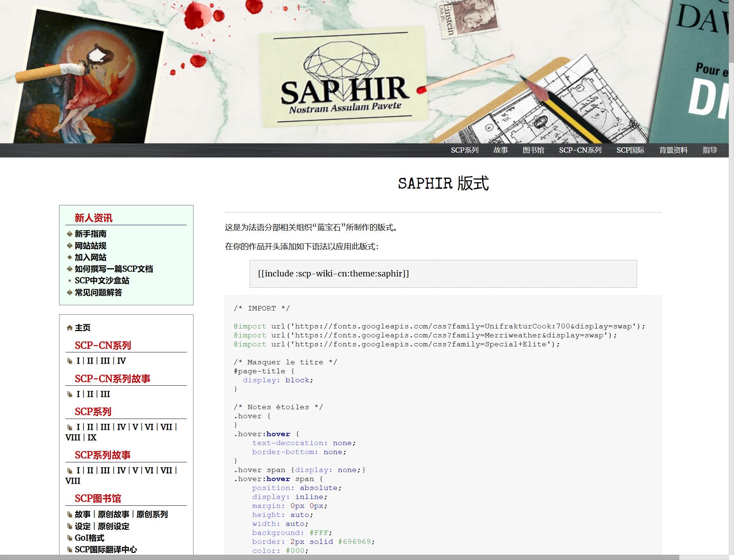Select 图书馆 in the top navigation bar
The width and height of the screenshot is (734, 560).
534,150
